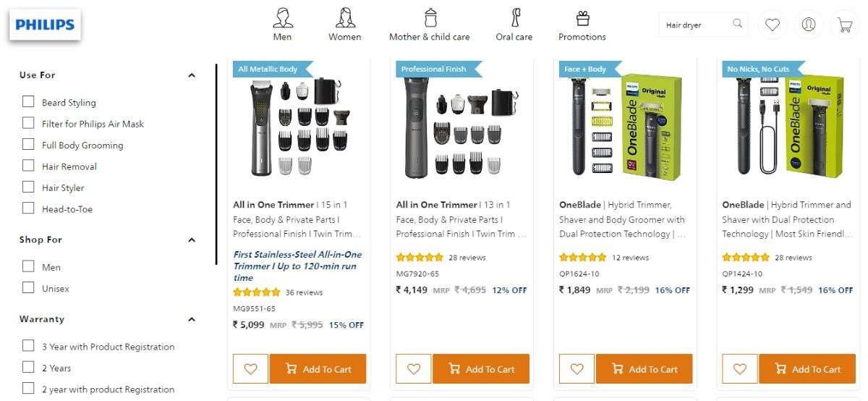
Task: Open the user account icon
Action: pos(809,25)
